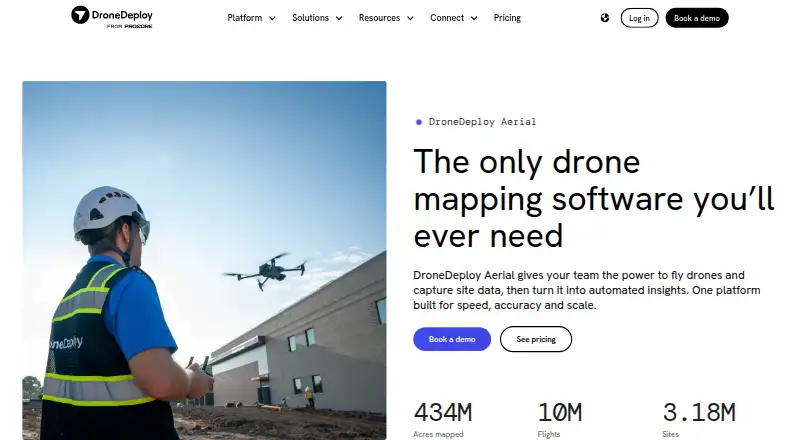The image size is (800, 440).
Task: Click the 434M acres mapped figure
Action: pos(443,412)
